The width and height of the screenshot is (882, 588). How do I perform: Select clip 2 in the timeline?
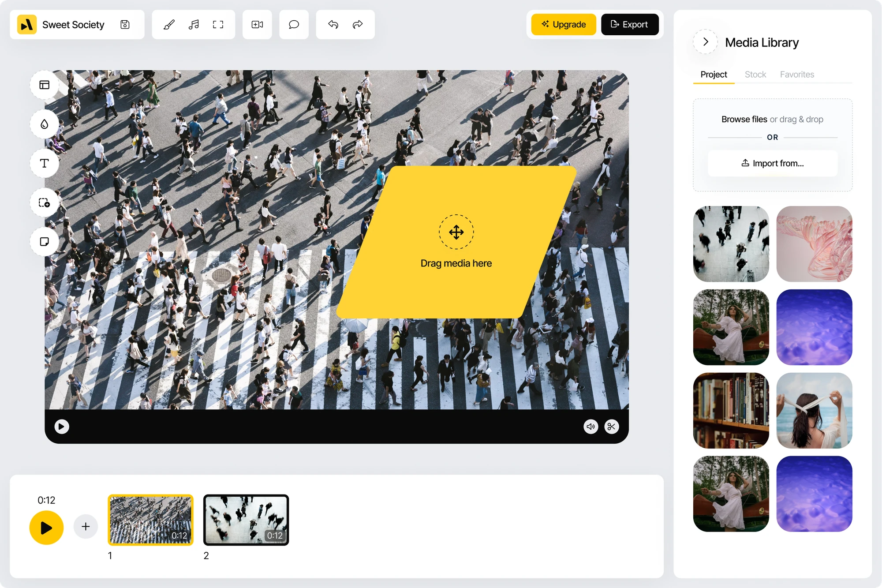coord(246,520)
